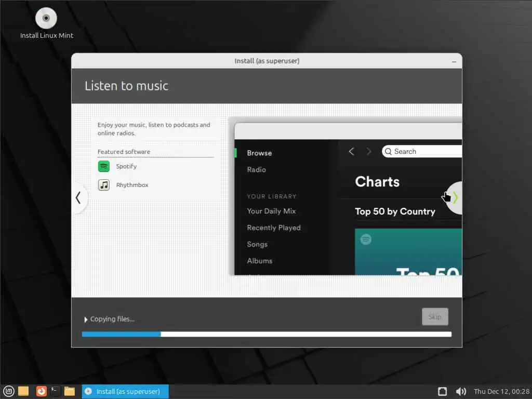Click the Listen to music heading
Image resolution: width=532 pixels, height=399 pixels.
pos(126,86)
